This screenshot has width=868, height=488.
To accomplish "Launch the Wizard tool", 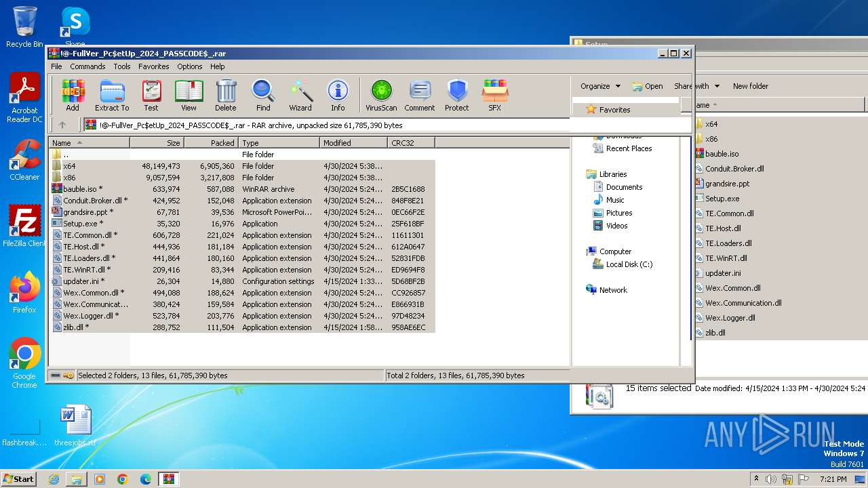I will (300, 96).
